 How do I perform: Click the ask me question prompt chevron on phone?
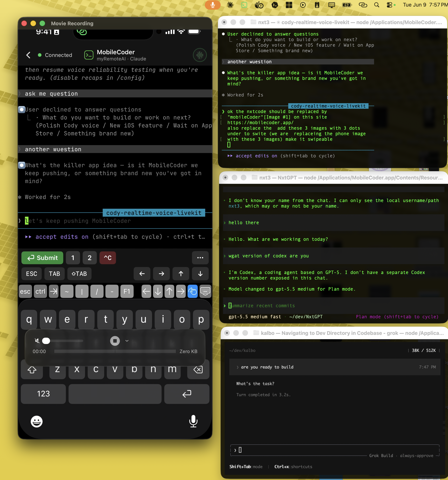pyautogui.click(x=20, y=94)
